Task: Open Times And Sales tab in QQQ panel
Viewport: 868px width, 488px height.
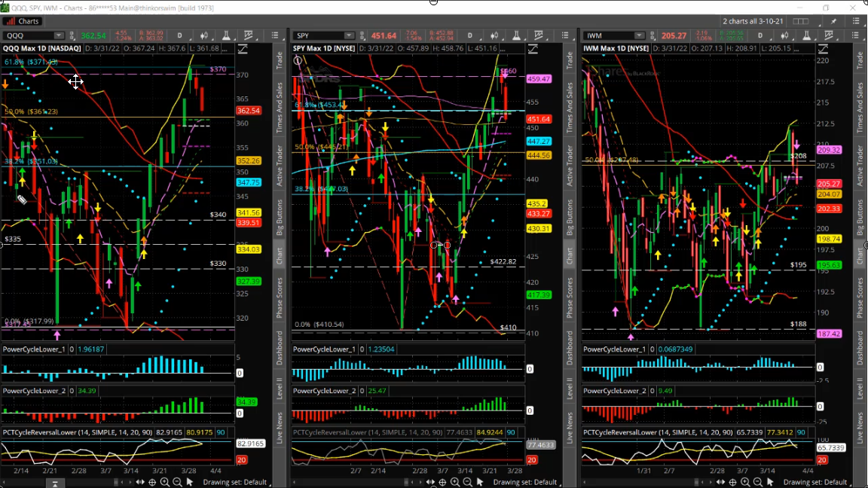Action: pyautogui.click(x=280, y=108)
